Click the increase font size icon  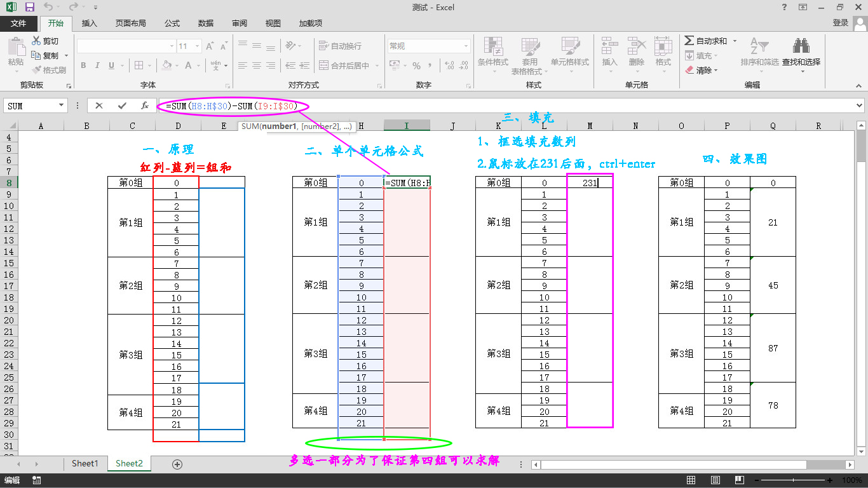click(209, 46)
